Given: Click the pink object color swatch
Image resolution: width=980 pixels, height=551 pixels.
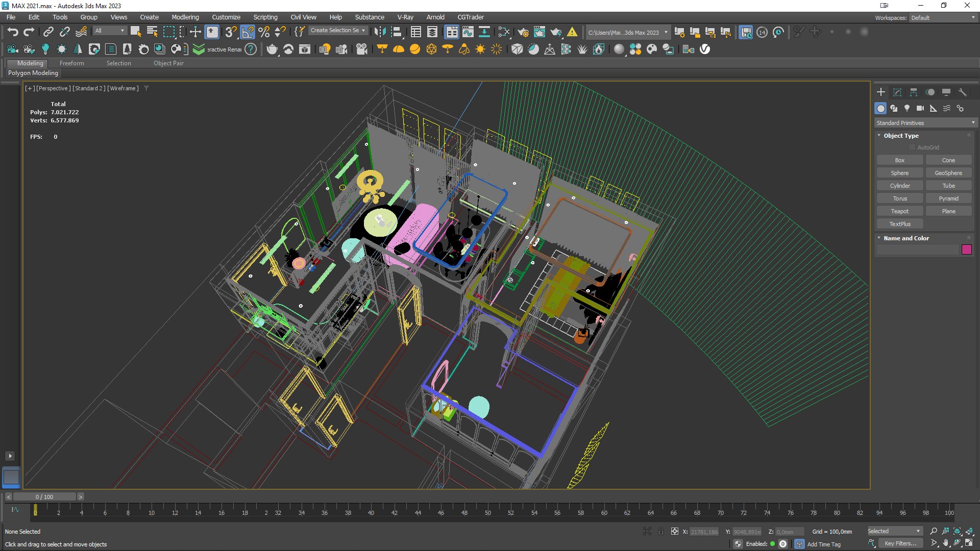Looking at the screenshot, I should point(966,249).
